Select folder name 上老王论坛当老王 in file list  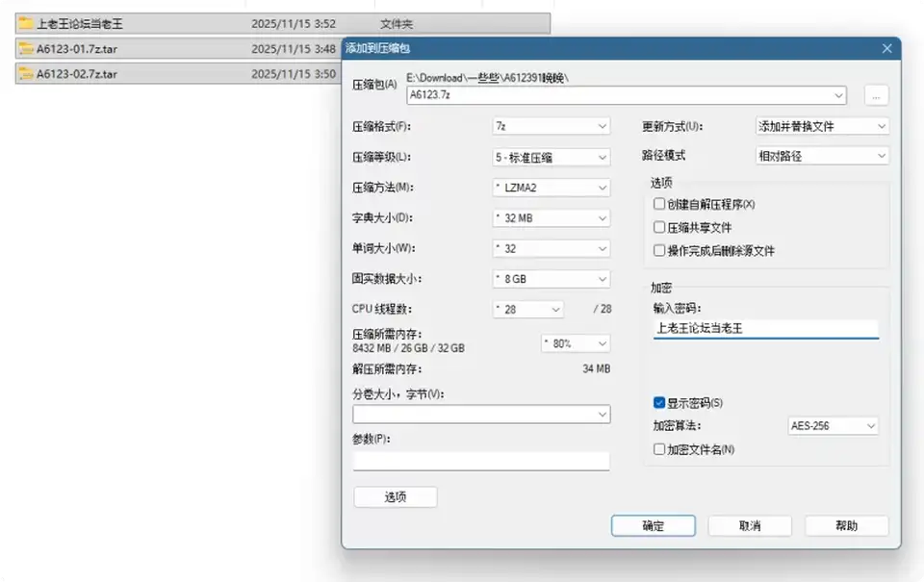pos(80,23)
